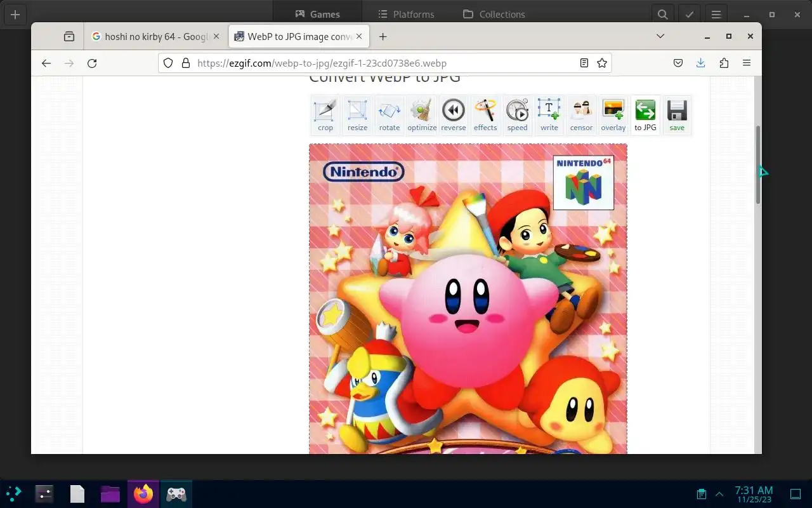Screen dimensions: 812x508
Task: Open the optimize tool
Action: 422,115
